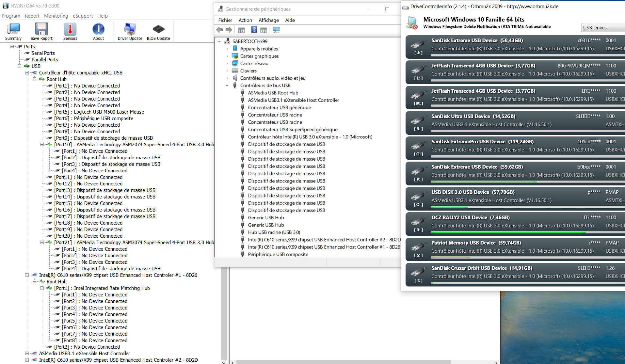625x364 pixels.
Task: Open the Program menu in HWiNFO
Action: coord(11,16)
